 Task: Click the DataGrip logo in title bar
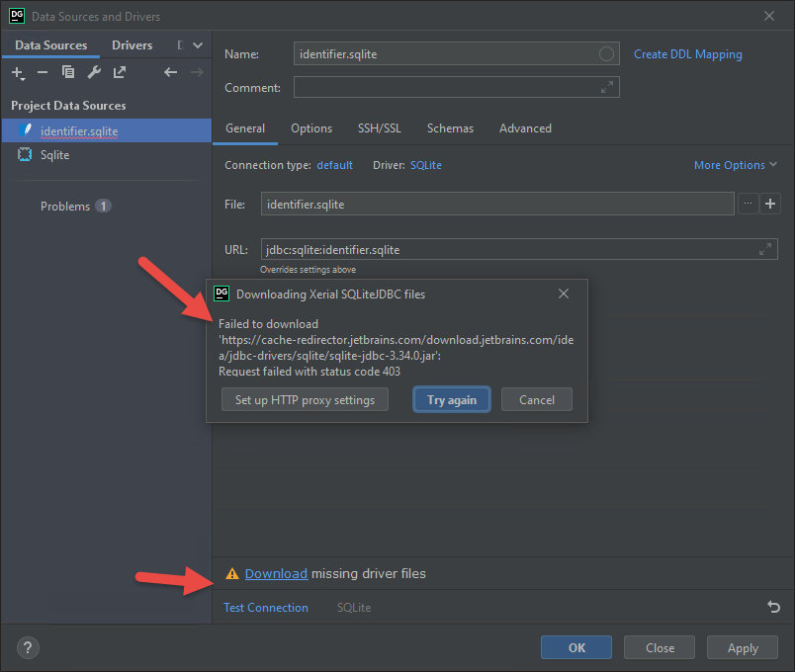[x=17, y=16]
